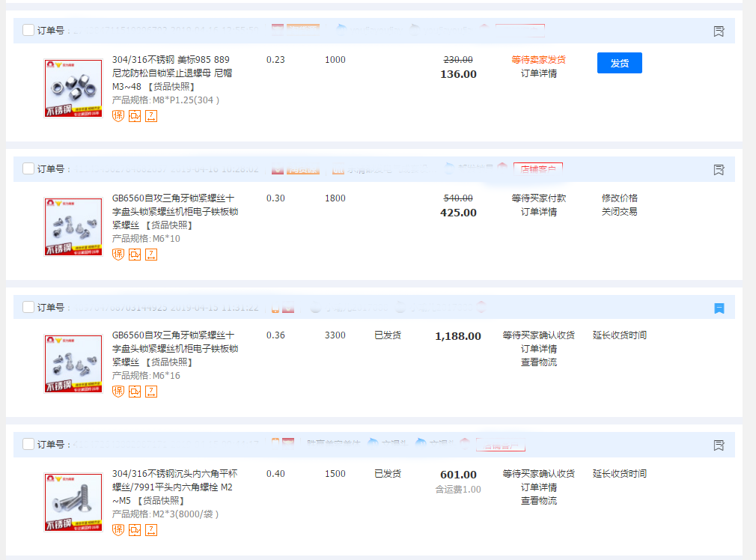The width and height of the screenshot is (756, 560).
Task: Click the 7-day return icon under M6*10 spec
Action: tap(151, 255)
